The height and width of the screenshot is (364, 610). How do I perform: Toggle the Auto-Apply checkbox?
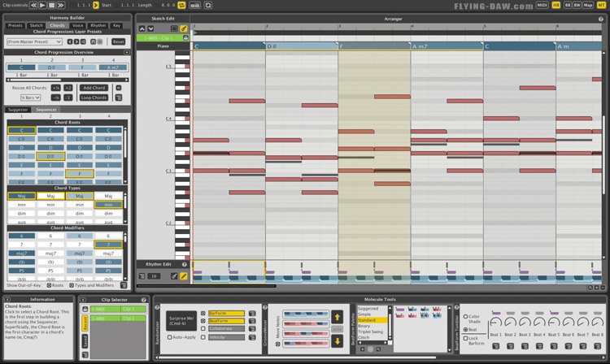(x=169, y=337)
